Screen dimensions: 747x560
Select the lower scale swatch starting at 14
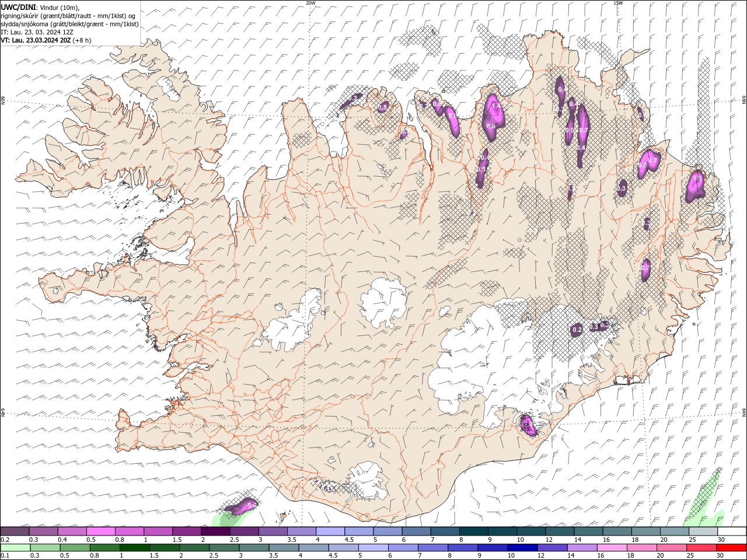pos(582,548)
